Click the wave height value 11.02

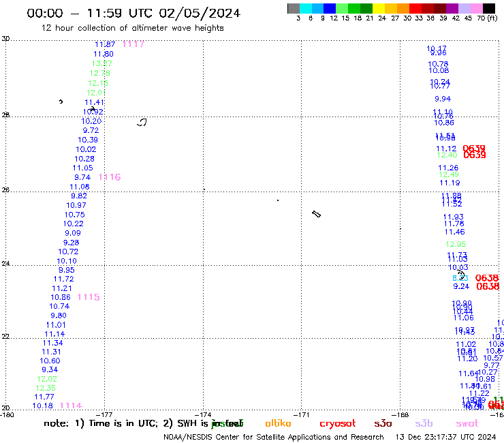pos(466,345)
